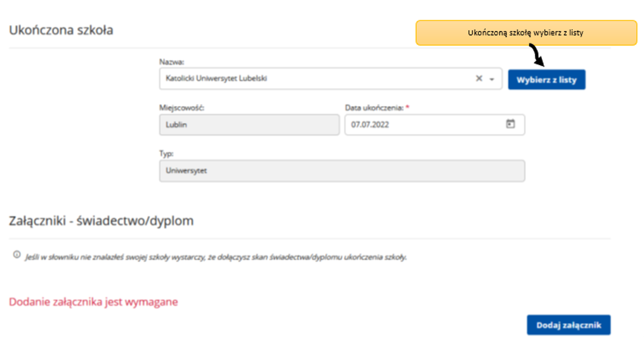Click the curved black arrow on callout
Viewport: 644px width, 347px height.
[539, 56]
